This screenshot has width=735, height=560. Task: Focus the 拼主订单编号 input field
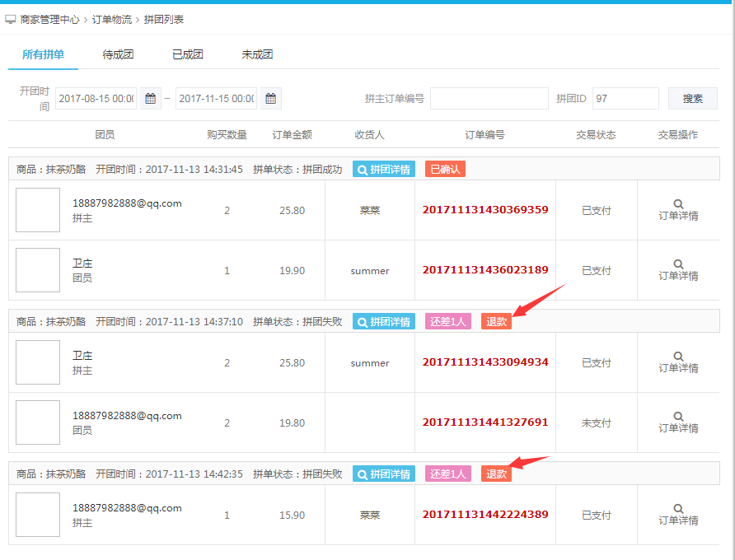tap(489, 99)
